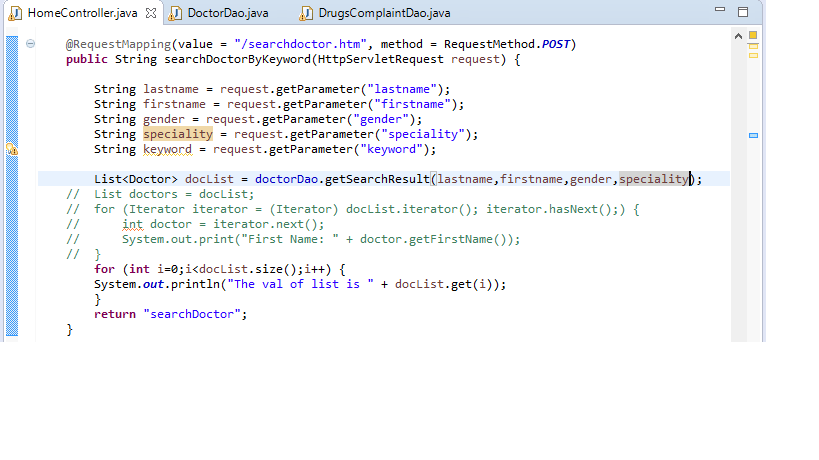Maximize the editor area

pyautogui.click(x=743, y=12)
